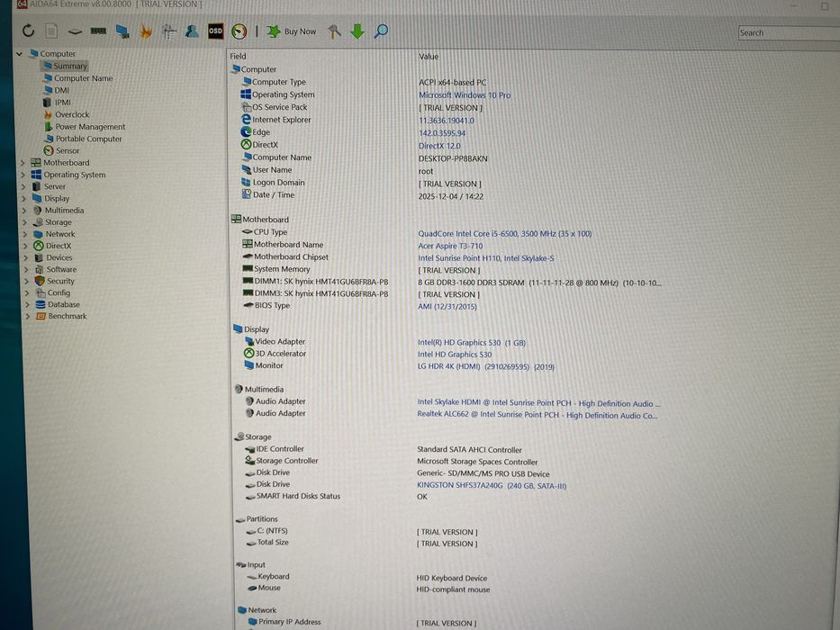The height and width of the screenshot is (630, 840).
Task: Click the Value column header
Action: (429, 56)
